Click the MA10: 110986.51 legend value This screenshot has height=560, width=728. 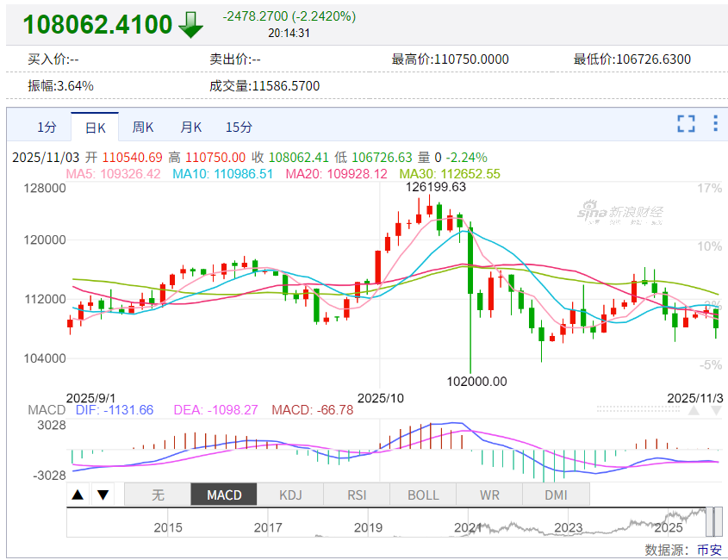[x=223, y=174]
